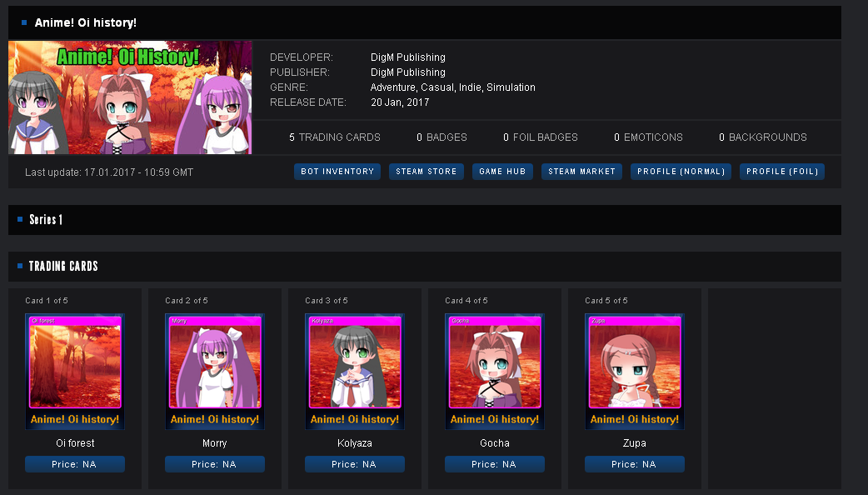Click the Oi forest trading card image
This screenshot has height=495, width=868.
(75, 371)
